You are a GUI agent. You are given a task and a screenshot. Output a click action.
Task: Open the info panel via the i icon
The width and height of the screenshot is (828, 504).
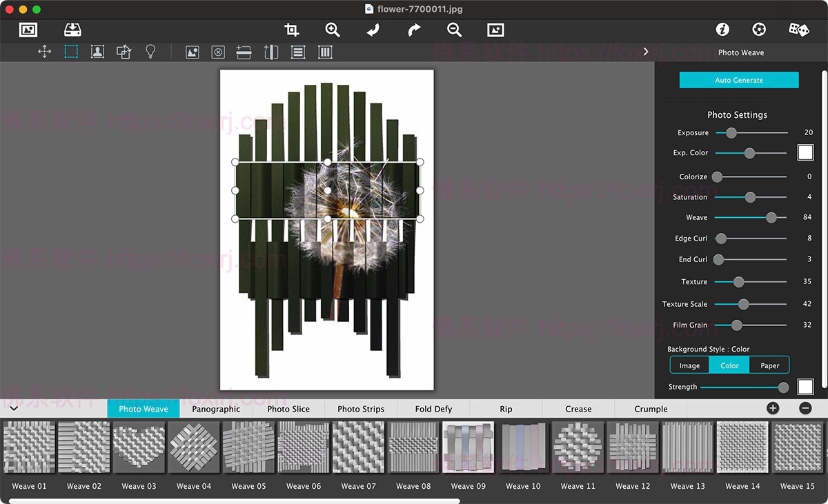pos(722,30)
